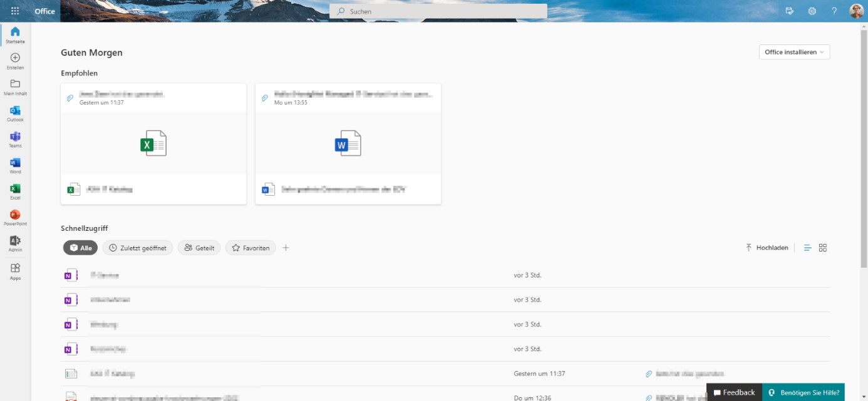Click Benötigen Sie Hilfe? button
The width and height of the screenshot is (868, 401).
(803, 392)
